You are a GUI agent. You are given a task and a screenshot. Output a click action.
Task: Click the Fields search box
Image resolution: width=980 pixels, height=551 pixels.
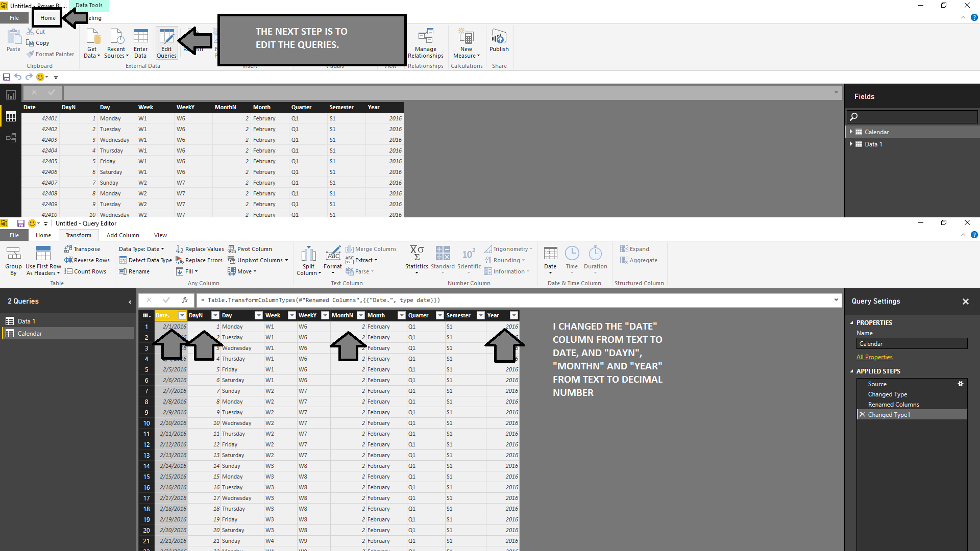(x=912, y=117)
